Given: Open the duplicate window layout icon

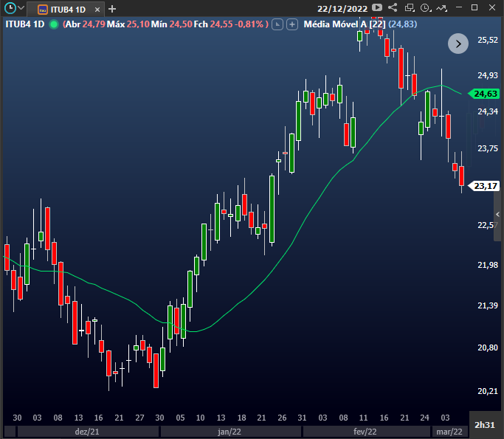Looking at the screenshot, I should tap(410, 7).
